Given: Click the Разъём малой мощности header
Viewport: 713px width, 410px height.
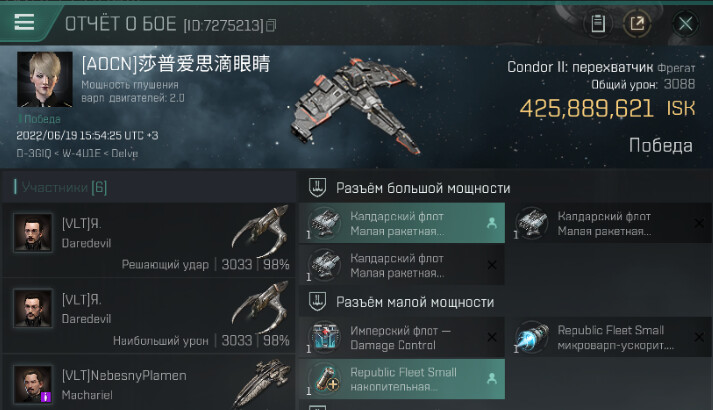Looking at the screenshot, I should pyautogui.click(x=415, y=302).
